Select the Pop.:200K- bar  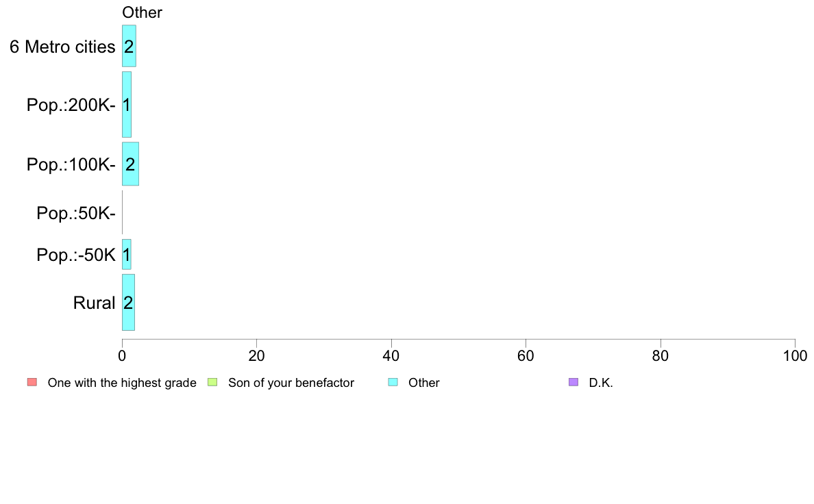[127, 104]
